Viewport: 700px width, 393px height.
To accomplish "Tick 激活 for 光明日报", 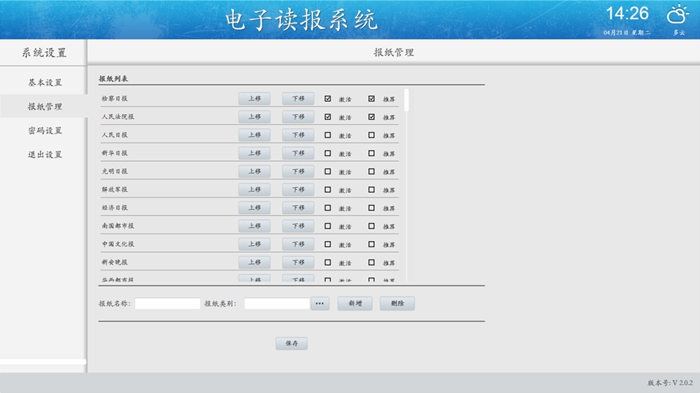I will coord(328,171).
